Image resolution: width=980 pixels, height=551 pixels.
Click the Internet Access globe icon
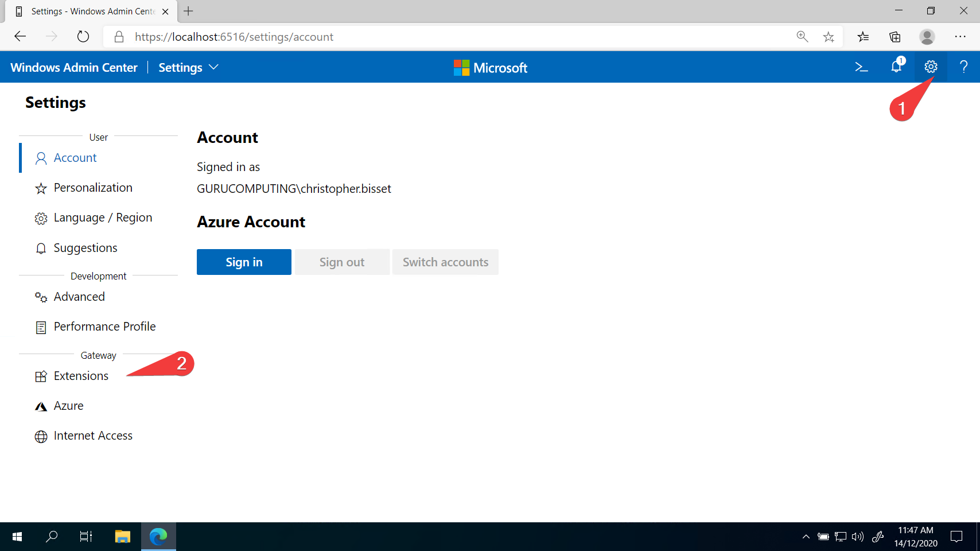tap(41, 436)
